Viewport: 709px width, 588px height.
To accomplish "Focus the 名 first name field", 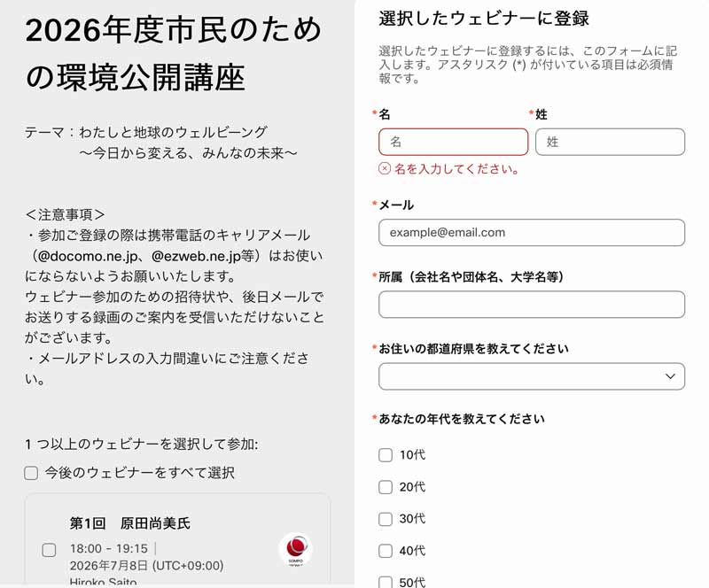I will (453, 142).
